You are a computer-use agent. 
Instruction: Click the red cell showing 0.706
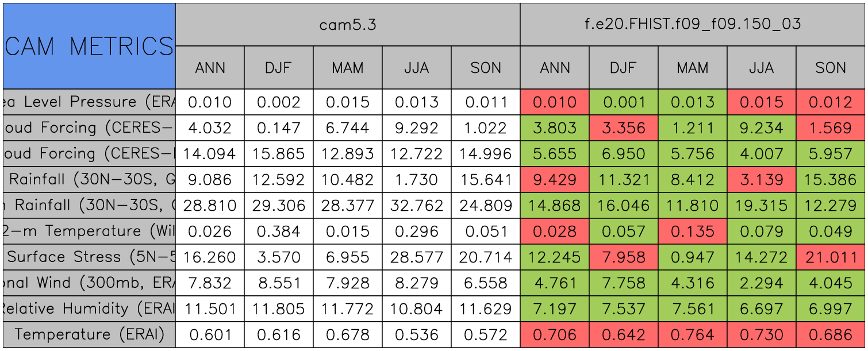click(554, 334)
